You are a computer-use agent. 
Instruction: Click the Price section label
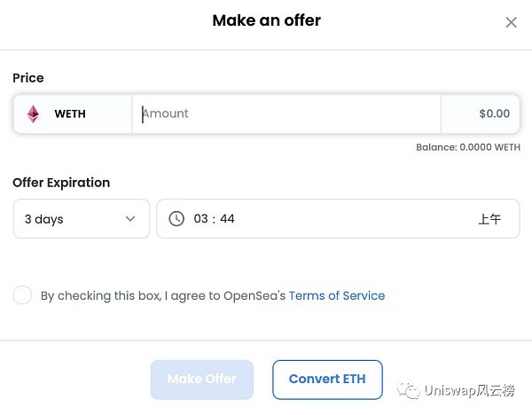tap(28, 78)
